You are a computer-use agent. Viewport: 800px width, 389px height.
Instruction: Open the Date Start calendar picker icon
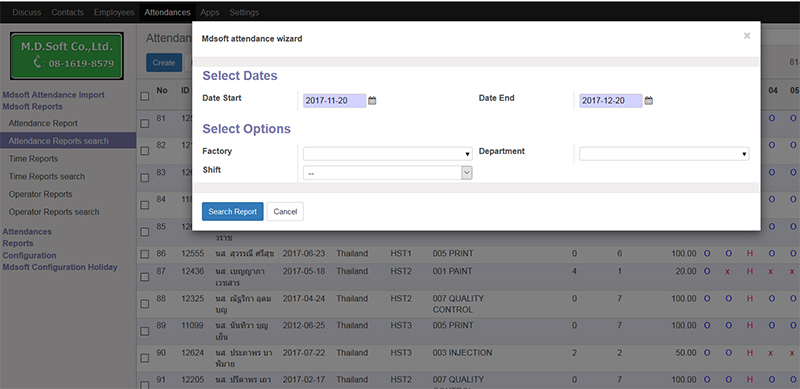point(372,101)
